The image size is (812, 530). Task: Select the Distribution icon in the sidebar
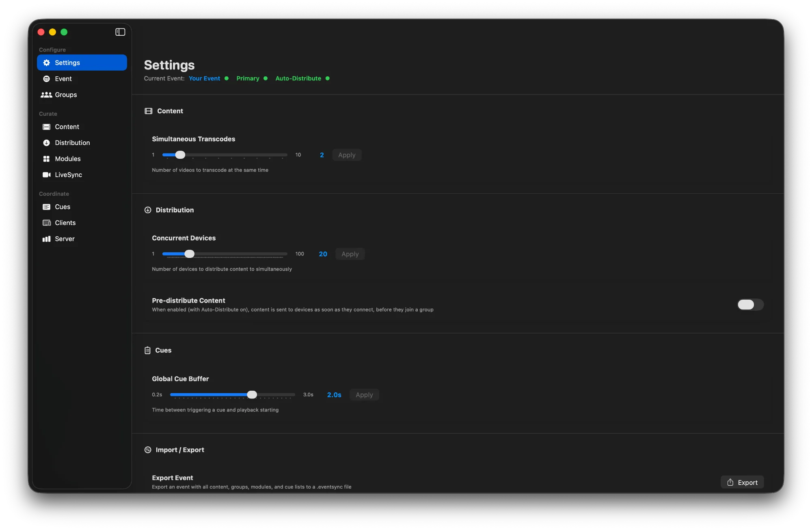(x=46, y=143)
